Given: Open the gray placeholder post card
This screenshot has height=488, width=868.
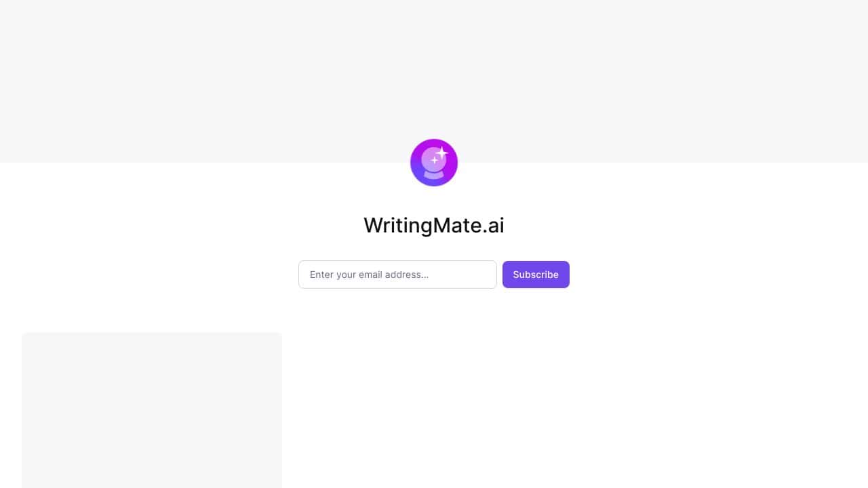Looking at the screenshot, I should click(152, 410).
